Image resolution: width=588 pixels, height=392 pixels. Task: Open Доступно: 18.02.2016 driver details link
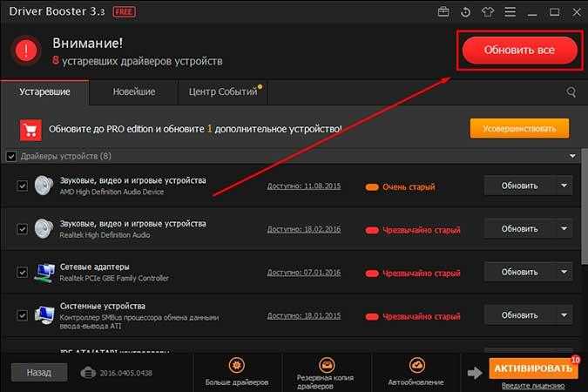click(x=304, y=229)
